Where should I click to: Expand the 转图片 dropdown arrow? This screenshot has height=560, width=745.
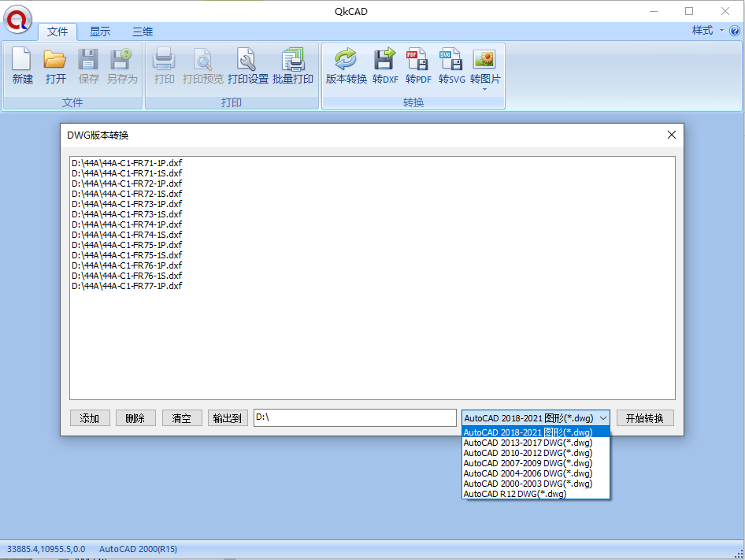tap(484, 89)
